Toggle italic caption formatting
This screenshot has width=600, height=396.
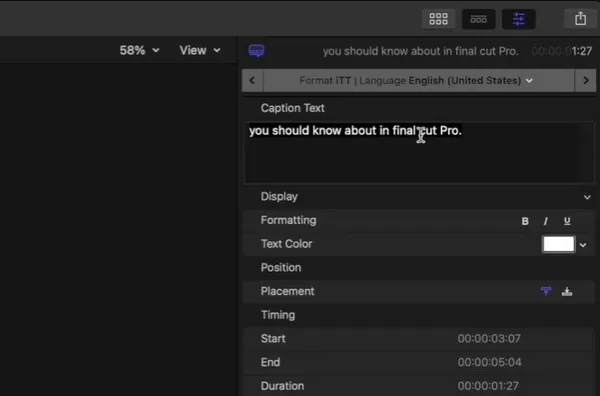[x=546, y=221]
